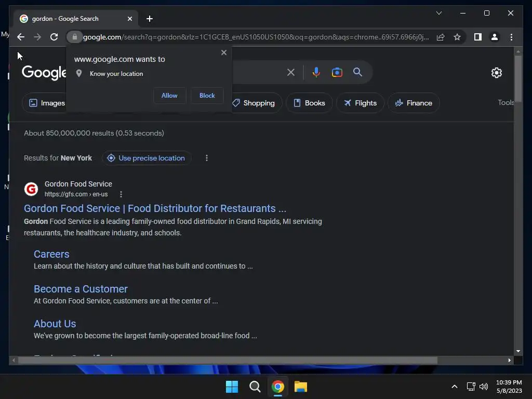The width and height of the screenshot is (532, 399).
Task: Go to Google homepage via logo
Action: pyautogui.click(x=44, y=73)
